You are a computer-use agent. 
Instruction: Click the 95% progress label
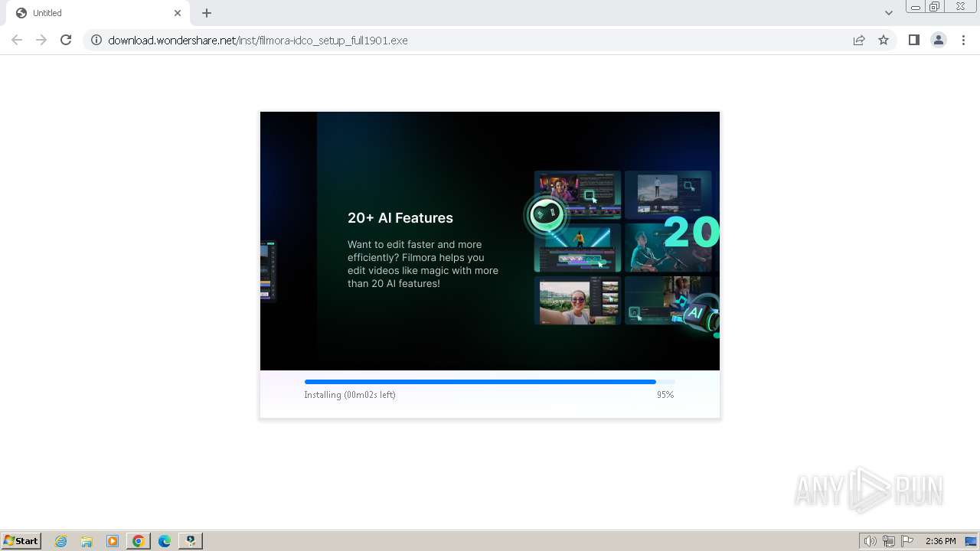pos(665,395)
